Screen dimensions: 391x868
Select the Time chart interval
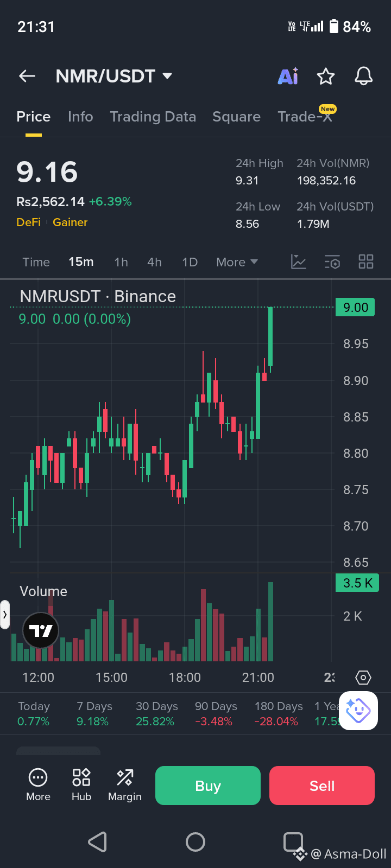point(36,262)
